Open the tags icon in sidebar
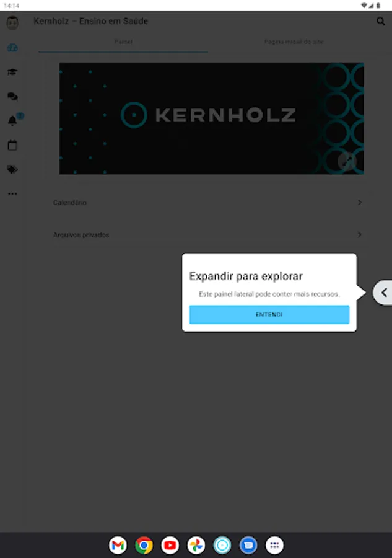392x558 pixels. 12,169
